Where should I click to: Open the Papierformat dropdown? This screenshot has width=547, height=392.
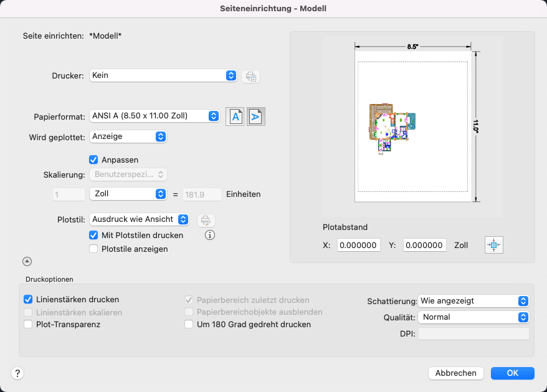(155, 116)
